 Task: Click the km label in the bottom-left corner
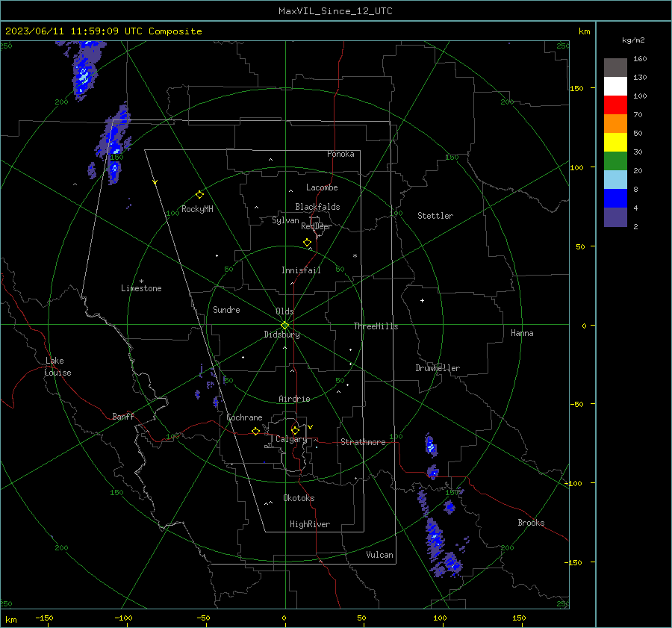[10, 620]
